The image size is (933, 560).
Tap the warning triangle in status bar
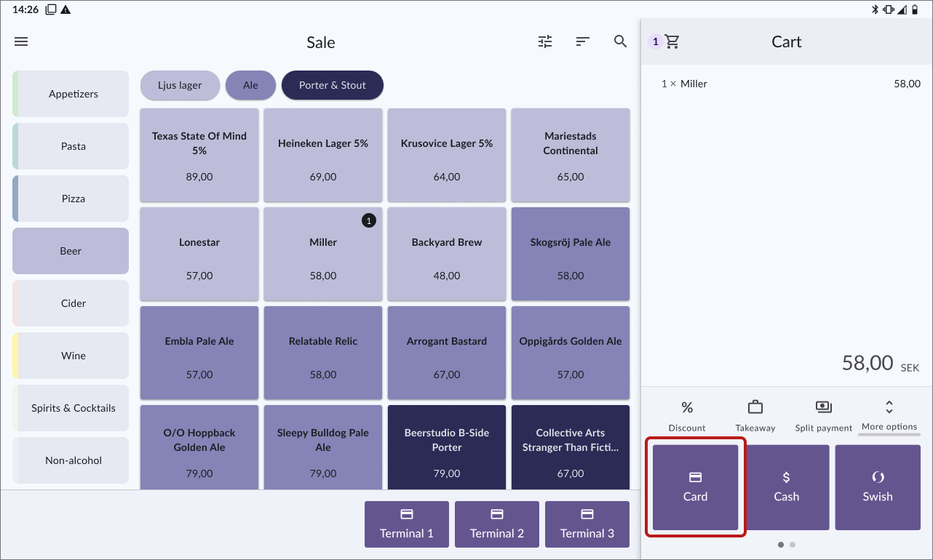(x=65, y=9)
